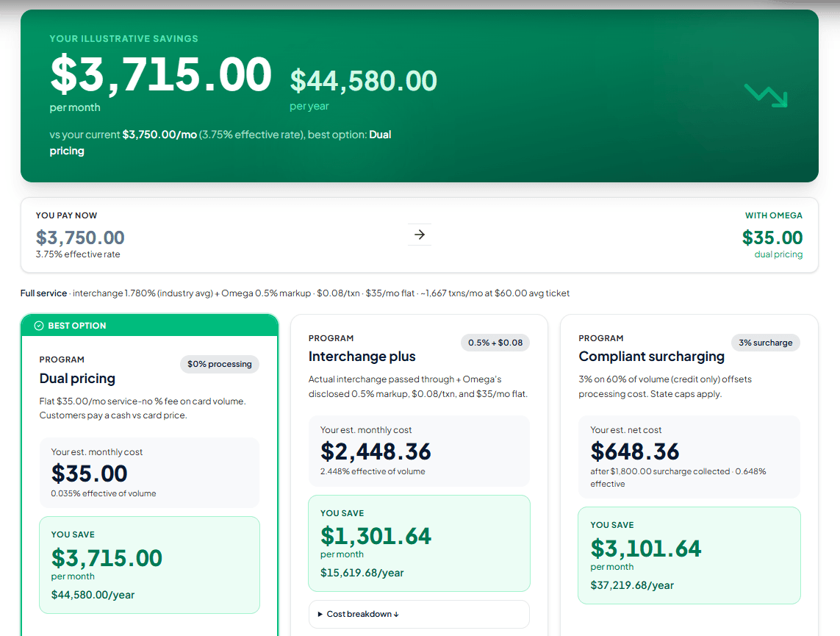Open the 'dual pricing' label under $35.00
This screenshot has width=840, height=636.
coord(778,254)
